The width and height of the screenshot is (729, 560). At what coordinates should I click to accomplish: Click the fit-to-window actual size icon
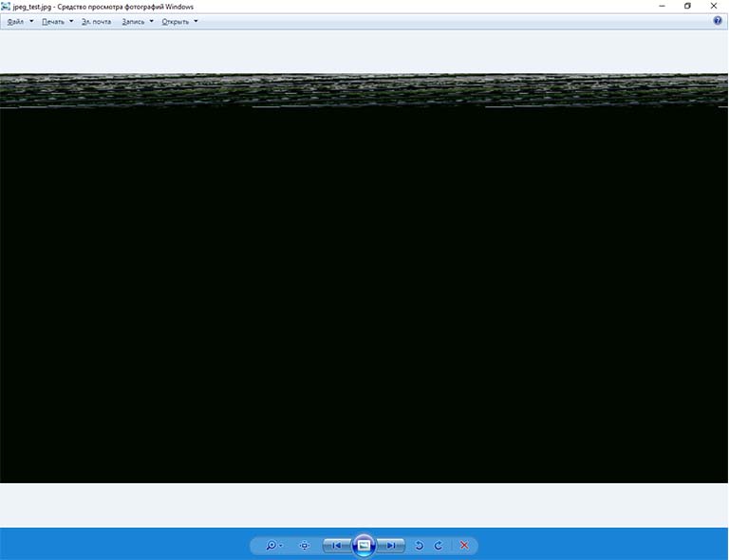tap(305, 546)
